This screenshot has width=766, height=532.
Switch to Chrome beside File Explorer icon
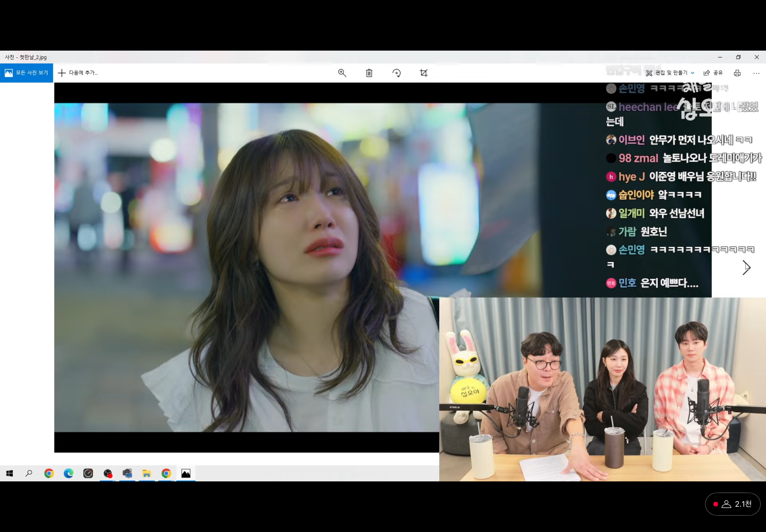[167, 473]
